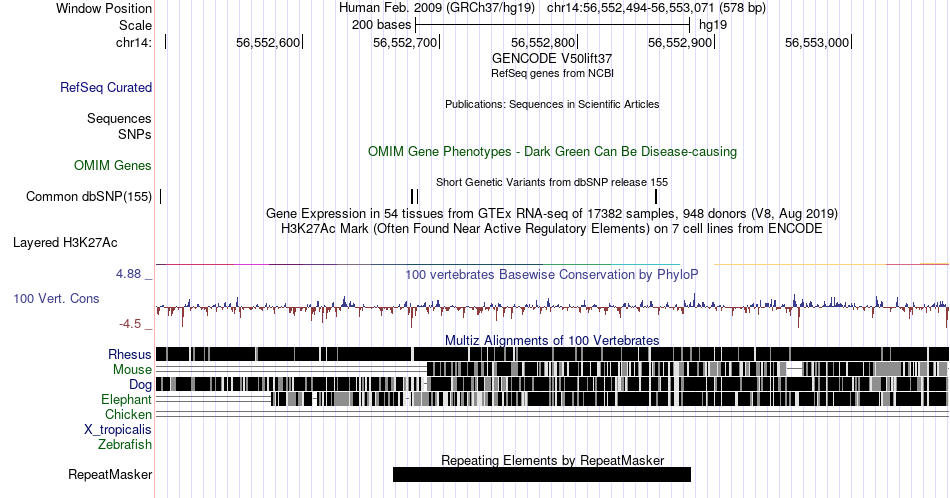Screen dimensions: 950x498
Task: Click Publications: Sequences in Scientific Articles title
Action: 552,104
